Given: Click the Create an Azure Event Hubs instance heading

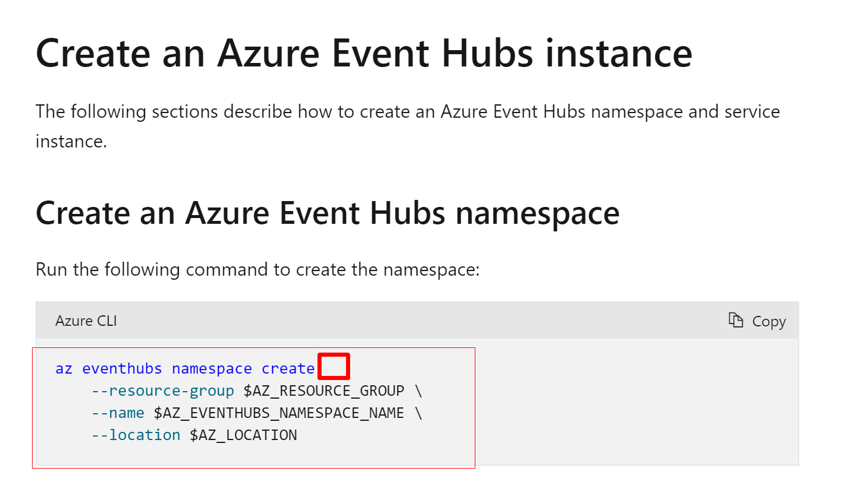Looking at the screenshot, I should [364, 53].
